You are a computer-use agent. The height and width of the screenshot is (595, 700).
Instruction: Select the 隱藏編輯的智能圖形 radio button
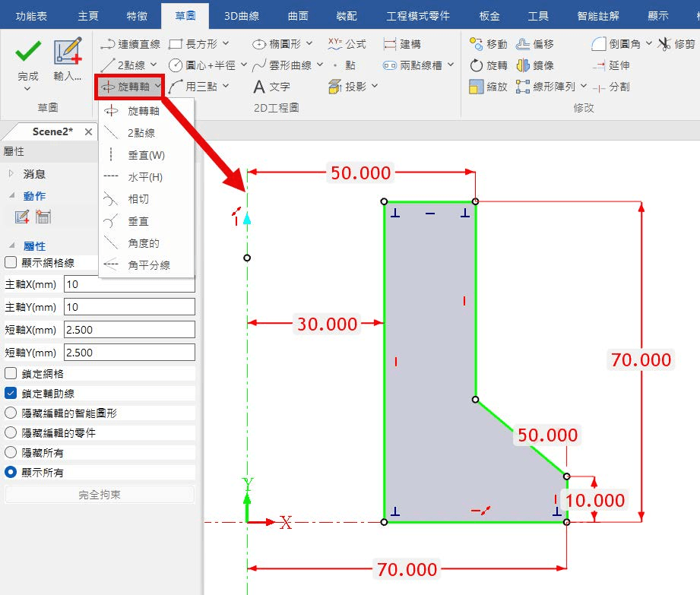point(11,413)
